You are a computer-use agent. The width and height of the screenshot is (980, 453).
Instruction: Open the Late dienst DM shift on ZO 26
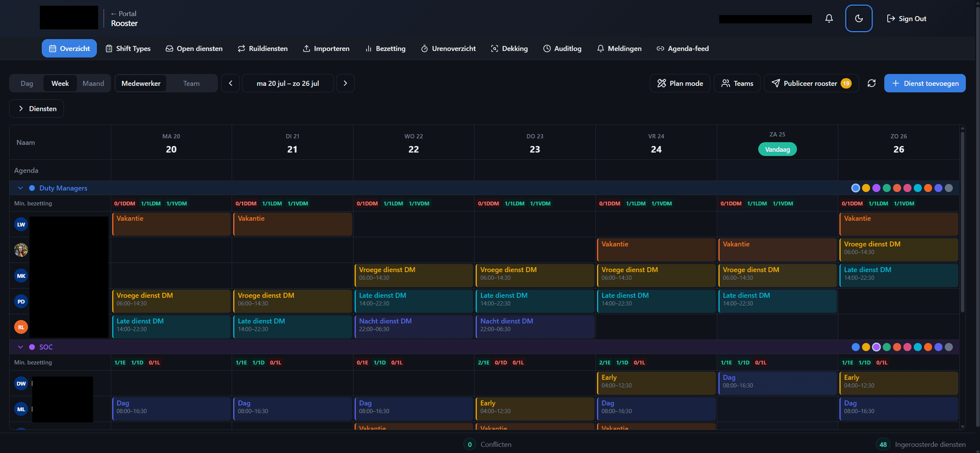(x=899, y=276)
